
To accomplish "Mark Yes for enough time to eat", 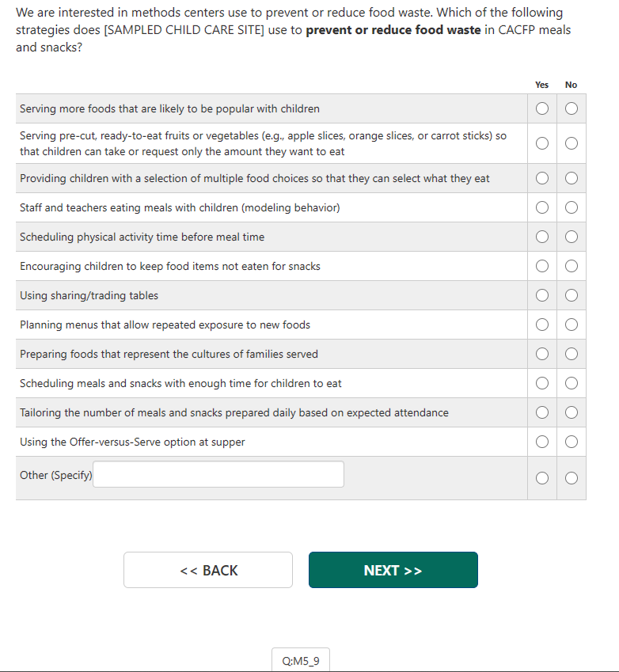I will 542,384.
